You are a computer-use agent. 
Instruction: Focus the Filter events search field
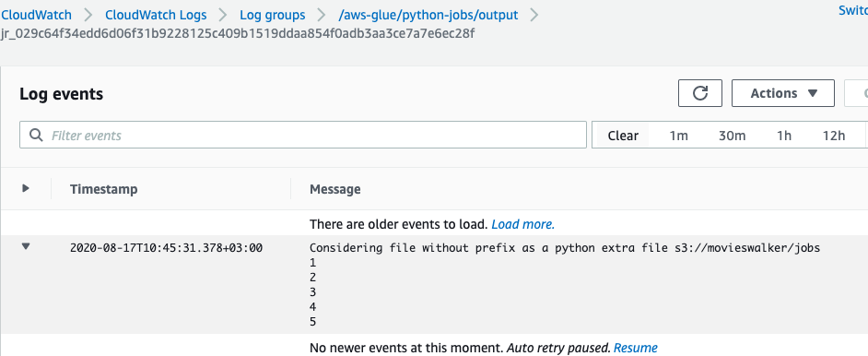[303, 135]
